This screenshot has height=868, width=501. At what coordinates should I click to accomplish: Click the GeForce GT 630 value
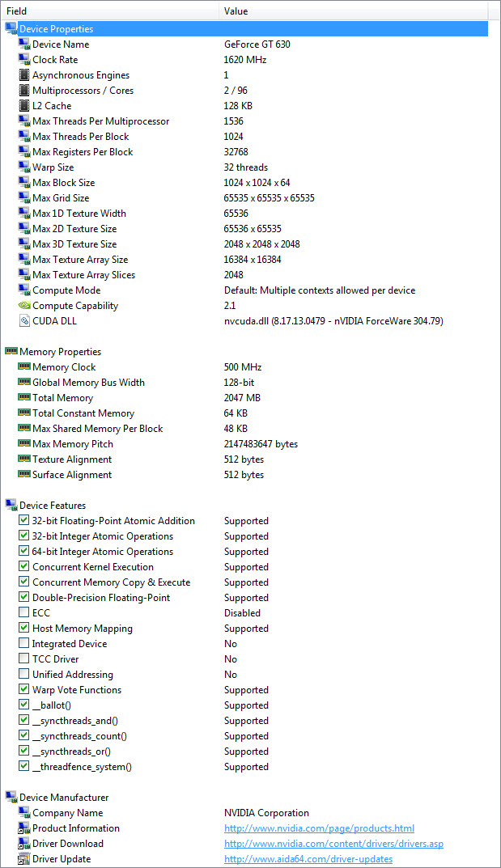257,44
